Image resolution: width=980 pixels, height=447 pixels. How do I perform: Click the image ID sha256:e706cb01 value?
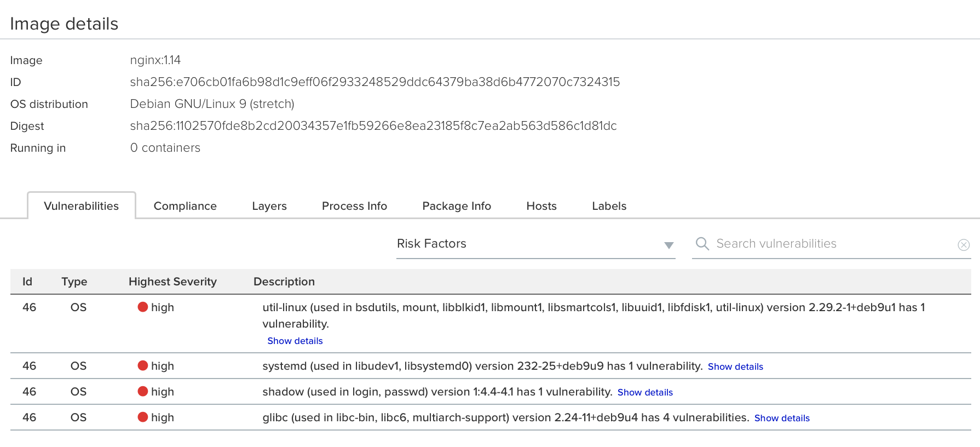[375, 82]
